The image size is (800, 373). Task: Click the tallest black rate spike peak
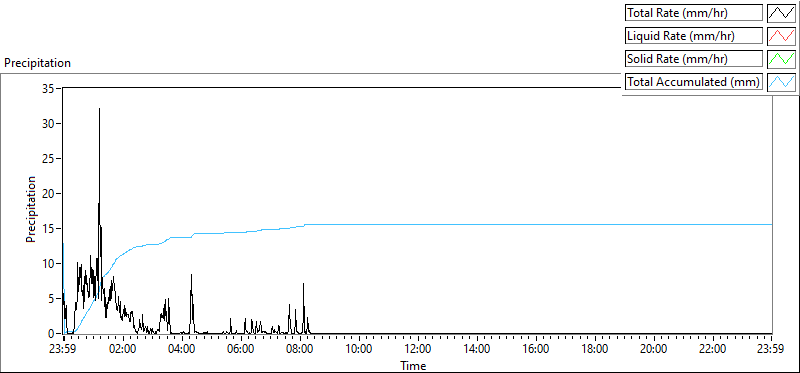coord(99,109)
